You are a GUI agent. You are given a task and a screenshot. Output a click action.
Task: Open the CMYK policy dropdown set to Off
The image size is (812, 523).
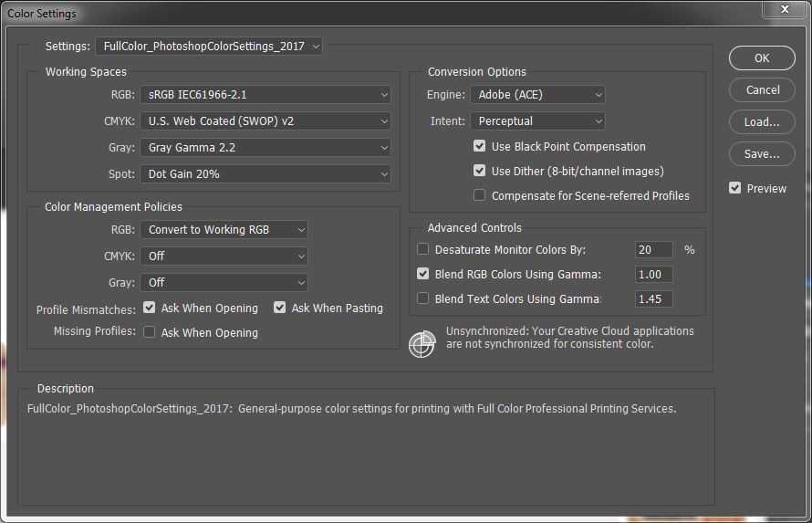pos(224,256)
